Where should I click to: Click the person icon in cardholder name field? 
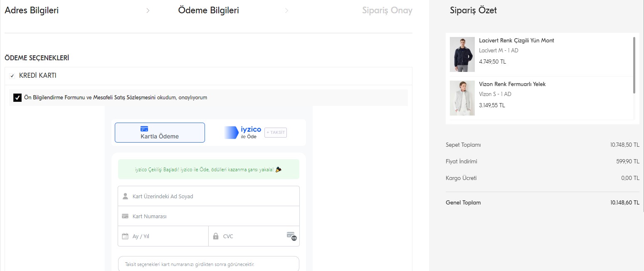coord(125,196)
